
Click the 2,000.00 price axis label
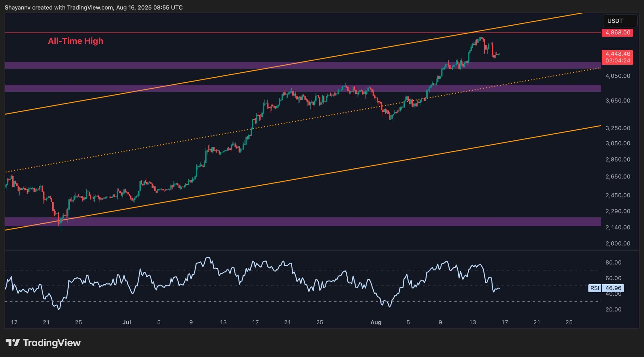(618, 243)
